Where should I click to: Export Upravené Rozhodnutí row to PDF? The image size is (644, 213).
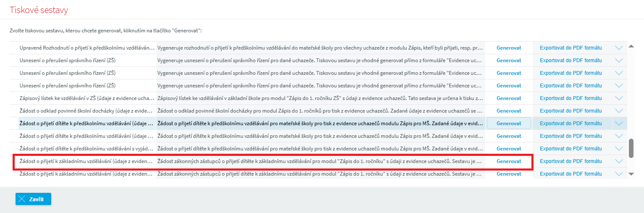(x=570, y=48)
